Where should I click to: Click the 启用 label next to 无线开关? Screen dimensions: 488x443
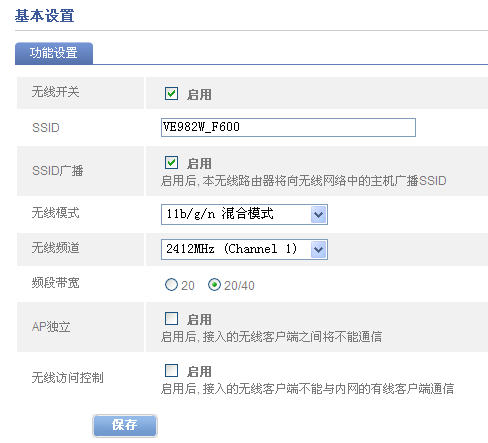199,94
